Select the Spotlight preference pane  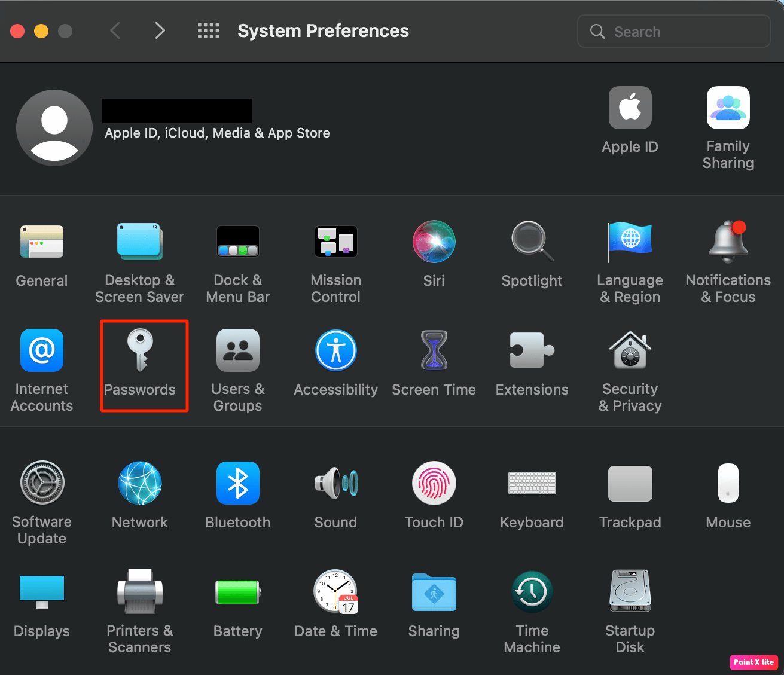(532, 254)
